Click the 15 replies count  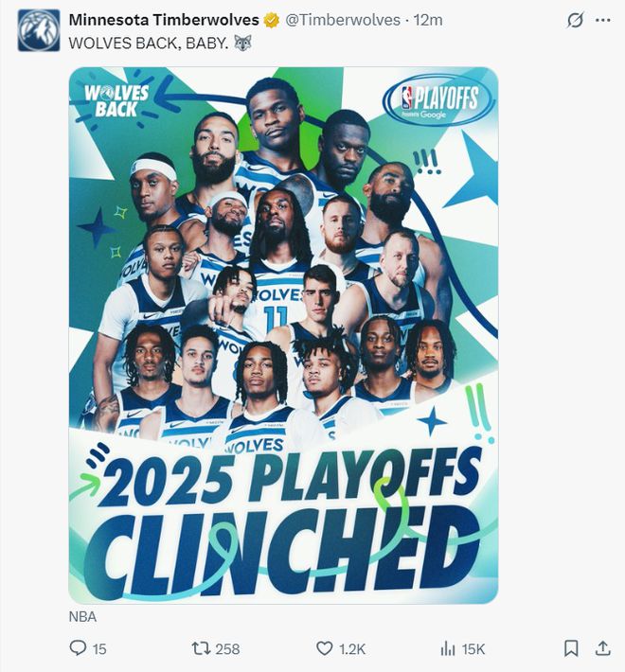pyautogui.click(x=99, y=648)
